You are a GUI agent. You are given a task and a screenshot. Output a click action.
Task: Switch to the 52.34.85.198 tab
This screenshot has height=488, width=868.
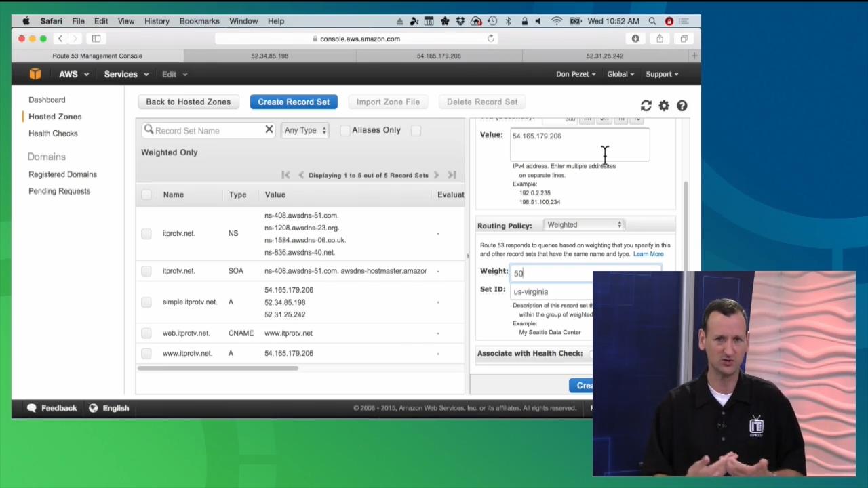270,56
